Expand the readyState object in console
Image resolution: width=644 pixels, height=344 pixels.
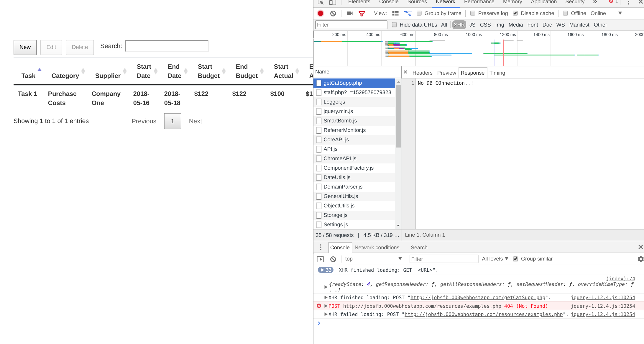click(x=326, y=287)
